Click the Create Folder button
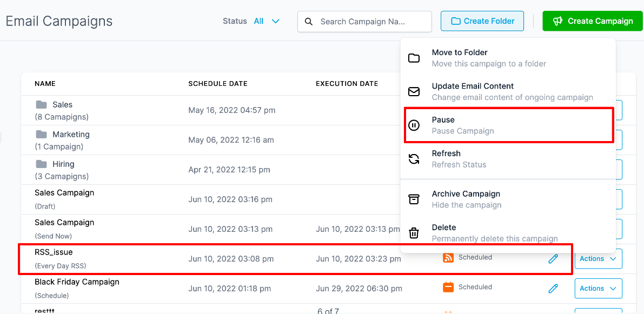 tap(482, 21)
